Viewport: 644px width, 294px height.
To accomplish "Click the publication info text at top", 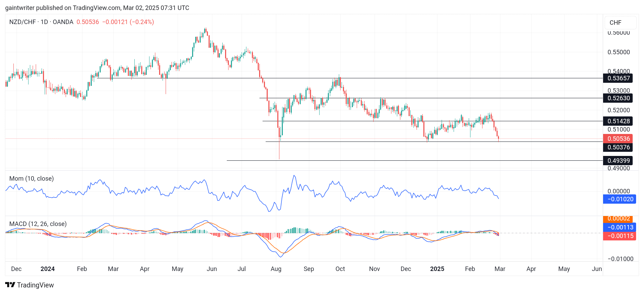I will tap(97, 8).
